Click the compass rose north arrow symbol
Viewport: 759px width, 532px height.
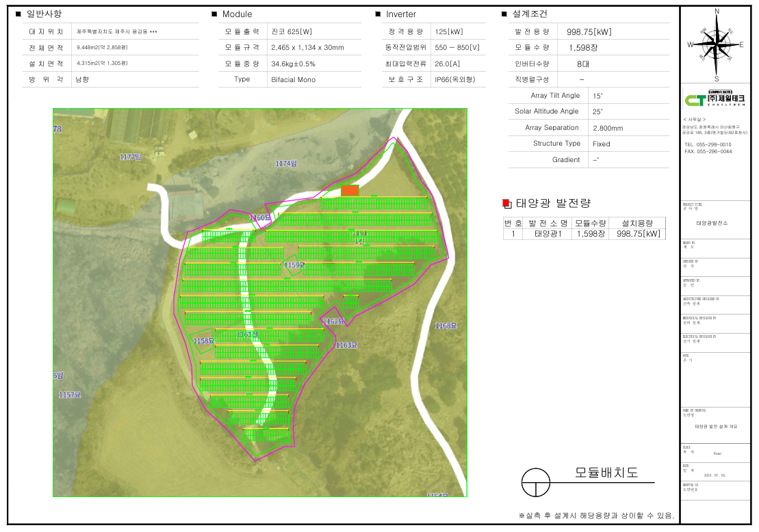717,45
